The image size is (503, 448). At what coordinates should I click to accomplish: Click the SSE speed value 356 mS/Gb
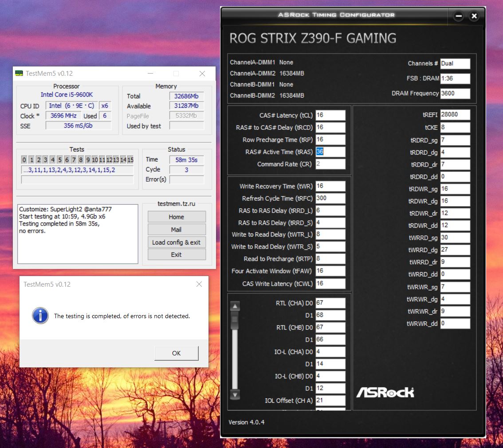pos(78,125)
